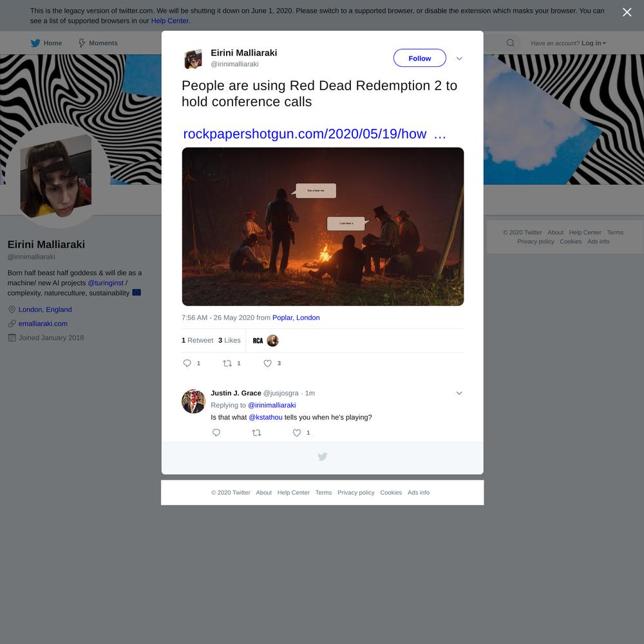The height and width of the screenshot is (644, 644).
Task: Open the London, England location link
Action: coord(45,310)
